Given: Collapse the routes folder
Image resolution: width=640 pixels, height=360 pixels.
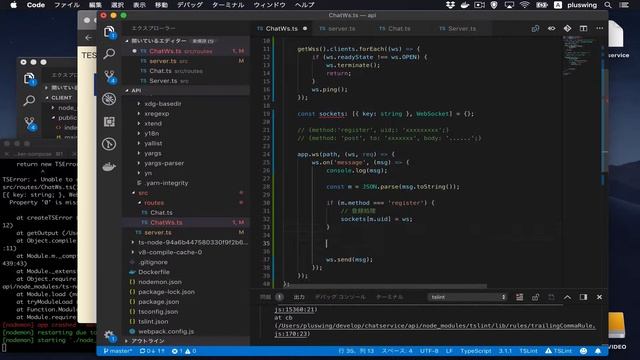Looking at the screenshot, I should 154,202.
